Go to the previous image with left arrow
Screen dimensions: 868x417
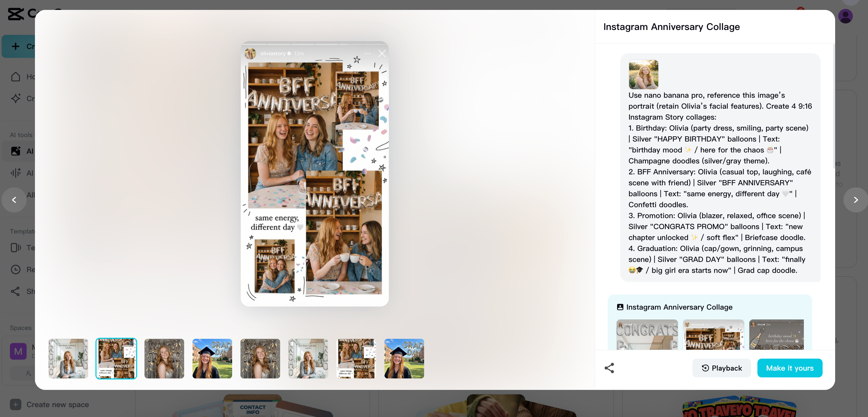[x=14, y=200]
